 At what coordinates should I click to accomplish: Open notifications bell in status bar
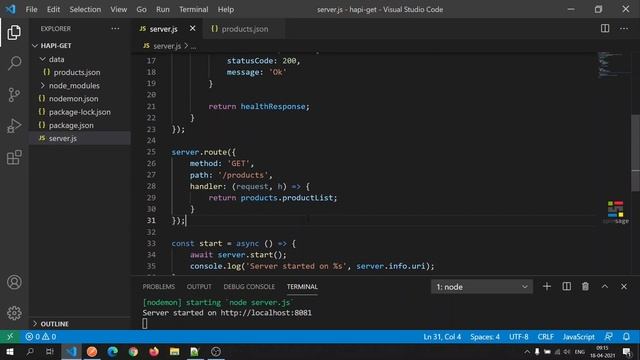pyautogui.click(x=626, y=337)
